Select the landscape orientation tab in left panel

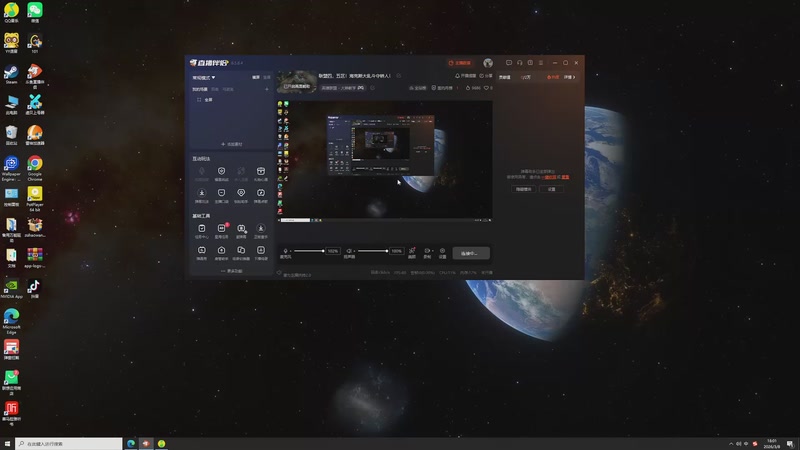click(256, 77)
